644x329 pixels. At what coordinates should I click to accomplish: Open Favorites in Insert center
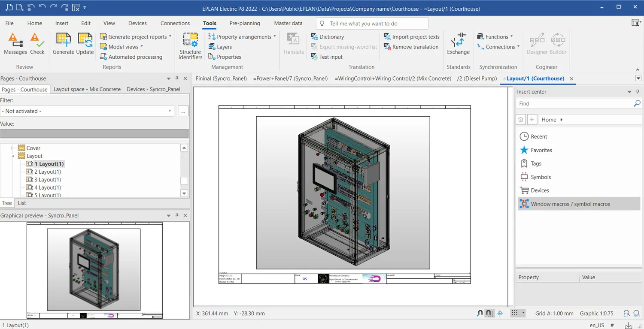(x=536, y=150)
